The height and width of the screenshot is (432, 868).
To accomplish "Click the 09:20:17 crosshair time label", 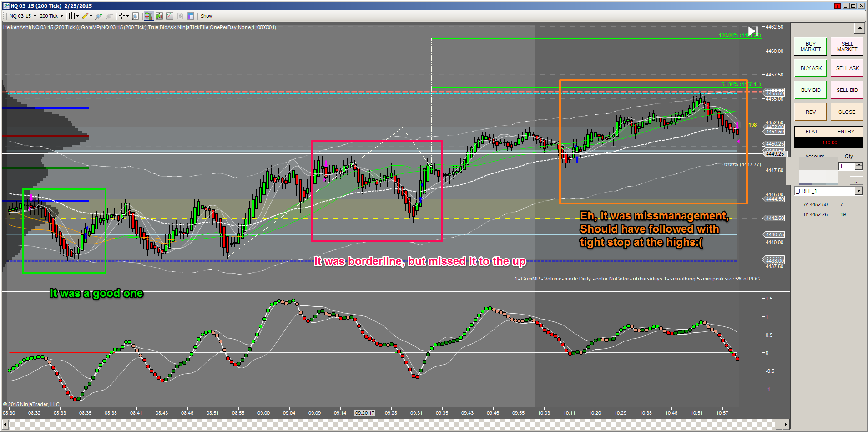I will (365, 413).
